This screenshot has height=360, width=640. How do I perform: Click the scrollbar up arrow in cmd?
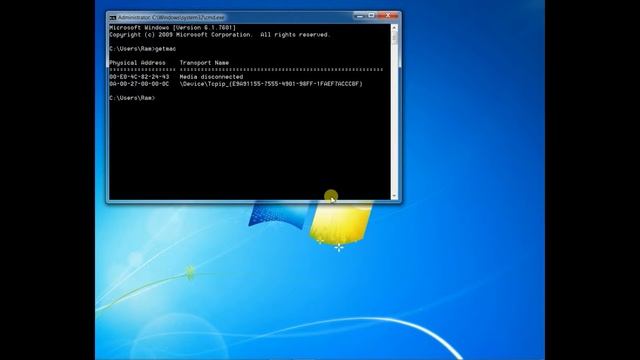tap(394, 27)
